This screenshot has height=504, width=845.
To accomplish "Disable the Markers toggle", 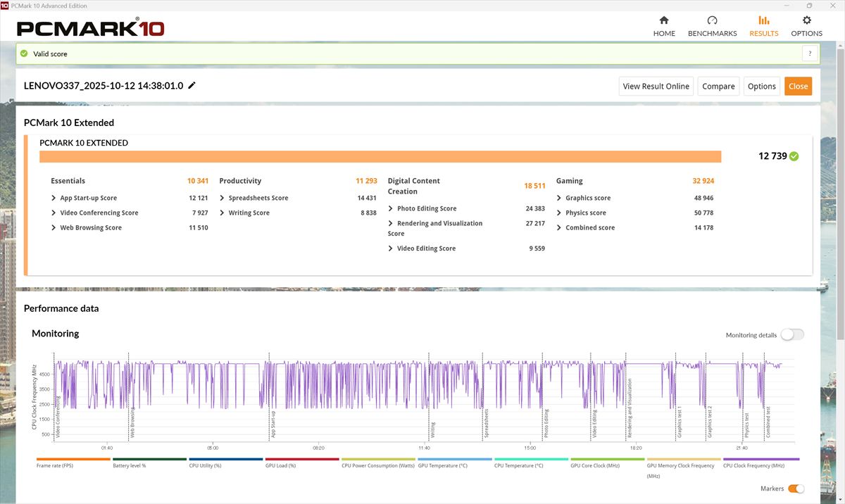I will pos(796,489).
